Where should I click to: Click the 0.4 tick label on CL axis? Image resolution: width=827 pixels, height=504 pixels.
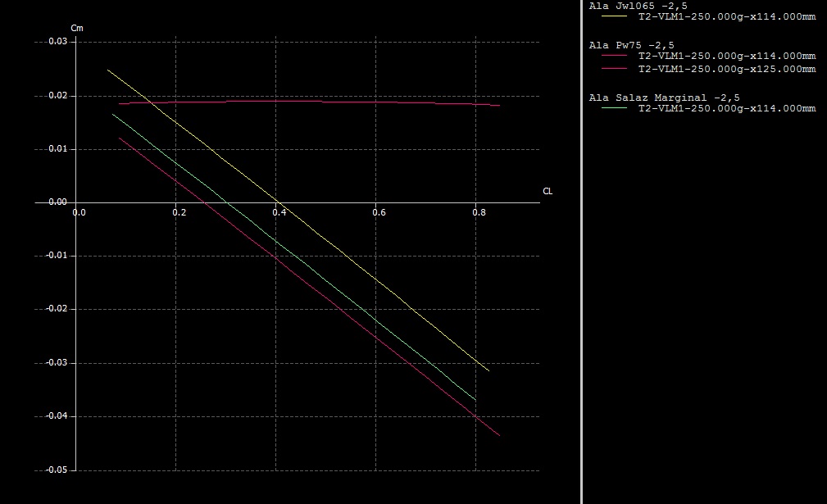pyautogui.click(x=279, y=212)
